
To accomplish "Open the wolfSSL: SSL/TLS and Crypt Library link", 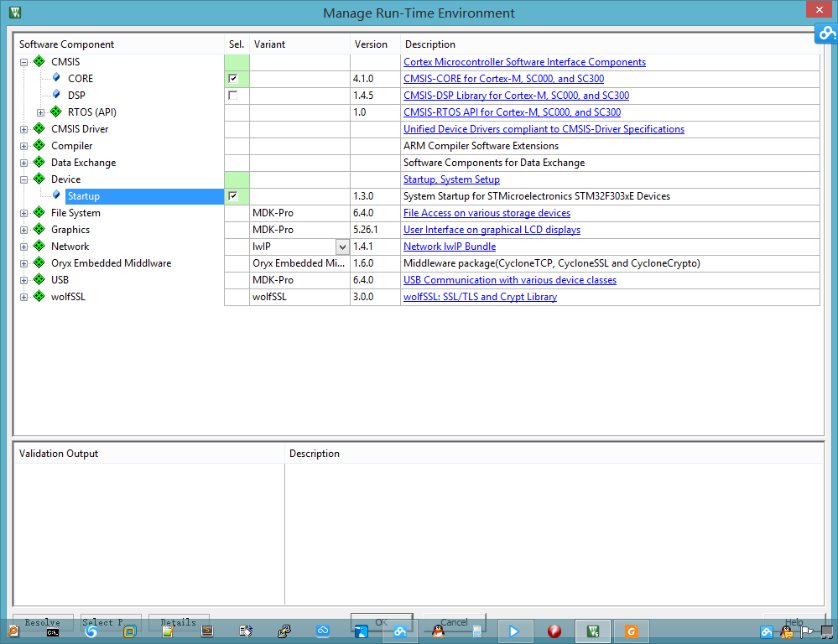I will 480,297.
